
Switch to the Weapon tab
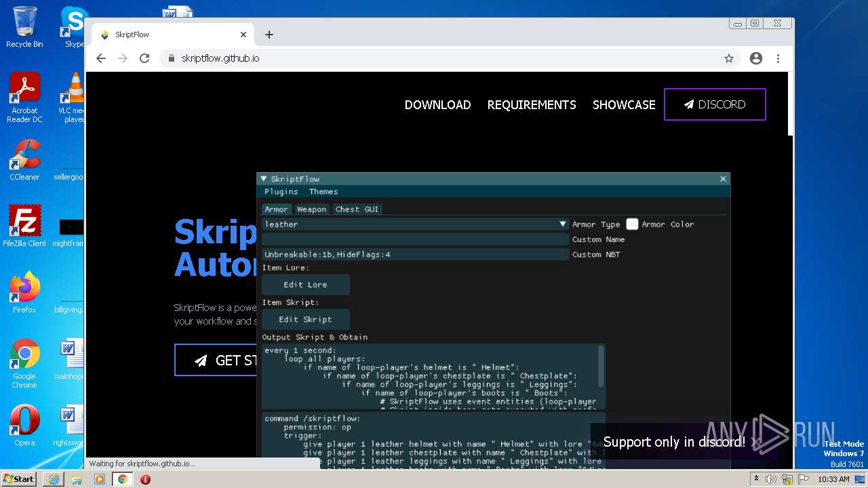click(312, 209)
